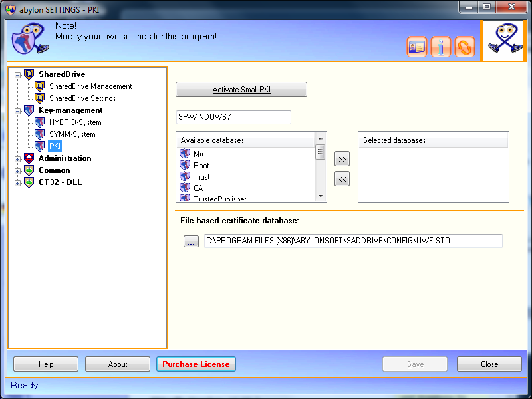
Task: Click the icon beside My database
Action: (185, 154)
